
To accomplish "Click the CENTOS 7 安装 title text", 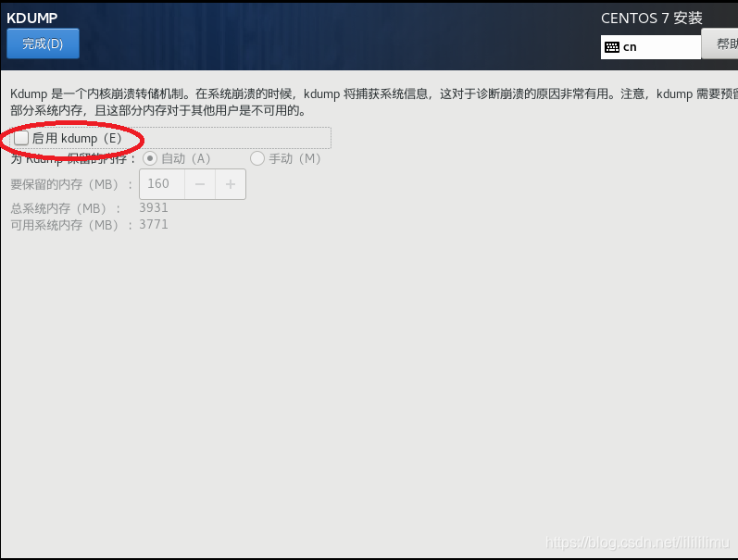I will tap(651, 19).
